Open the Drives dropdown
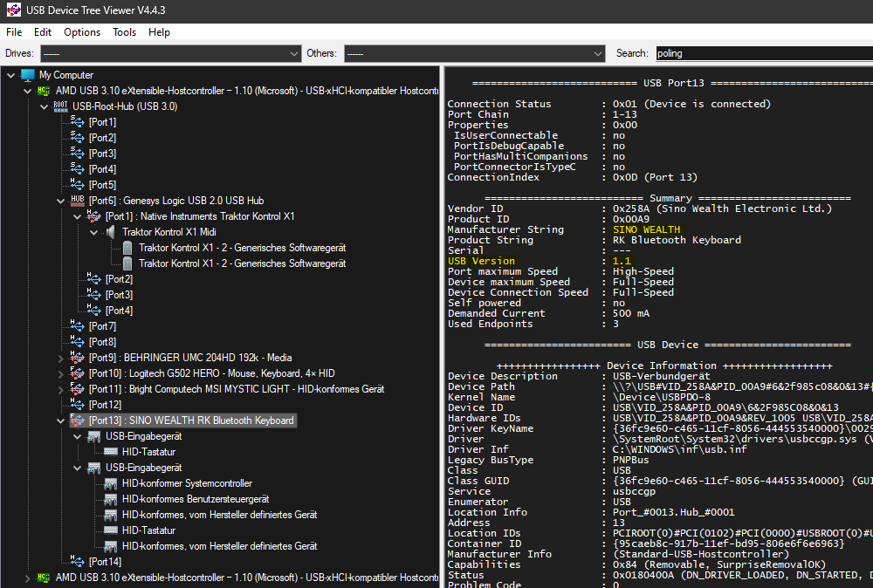The width and height of the screenshot is (873, 588). coord(171,53)
